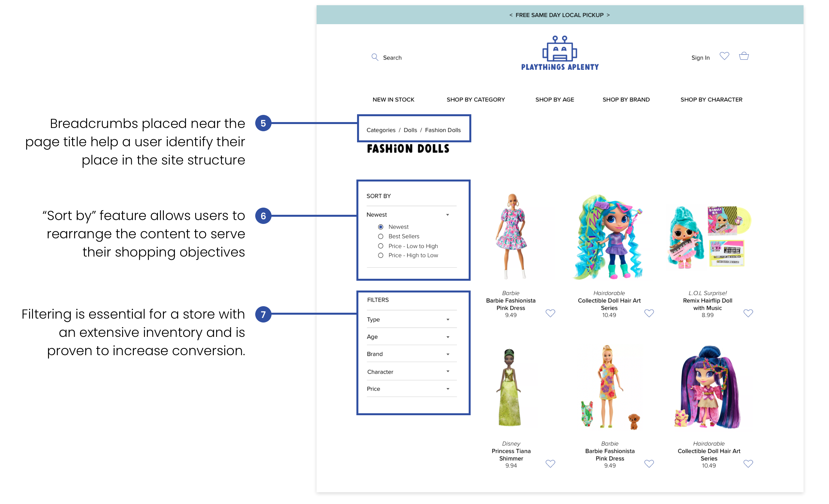Click the search magnifier icon
The width and height of the screenshot is (829, 504).
tap(375, 57)
